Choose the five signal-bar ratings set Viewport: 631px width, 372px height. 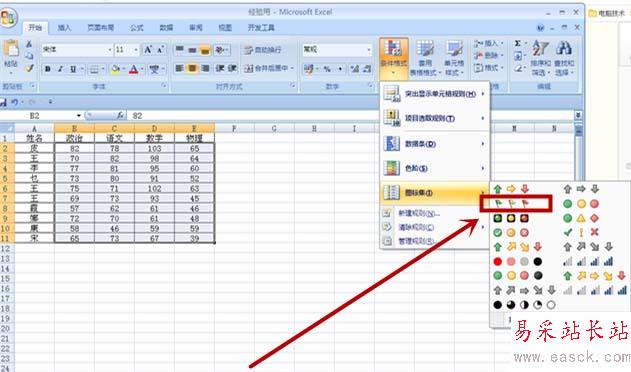(595, 290)
